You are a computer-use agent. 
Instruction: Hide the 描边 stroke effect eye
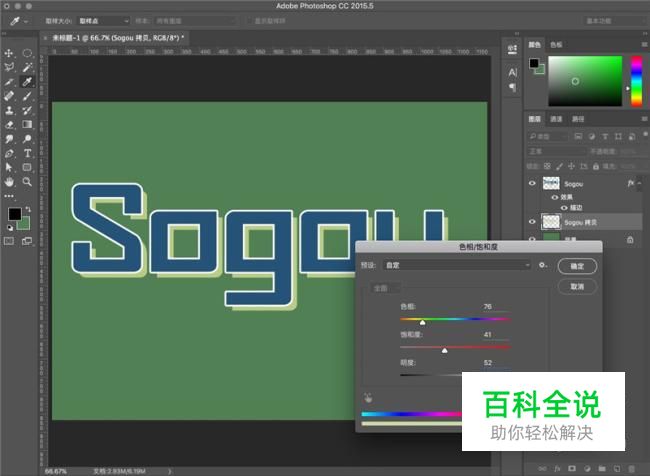564,208
